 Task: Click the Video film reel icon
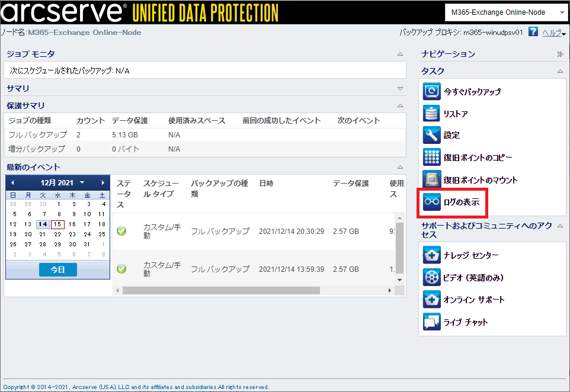(431, 278)
